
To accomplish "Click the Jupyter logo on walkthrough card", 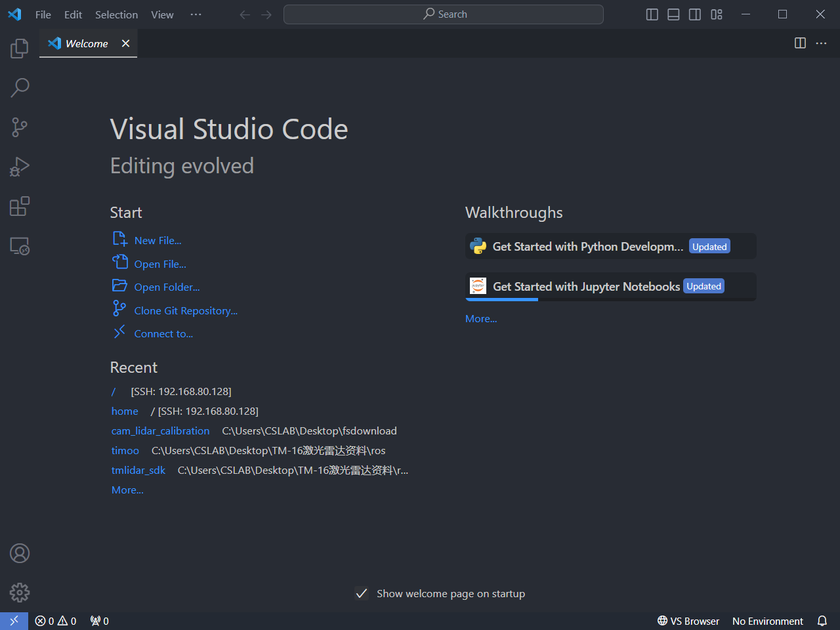I will click(478, 285).
